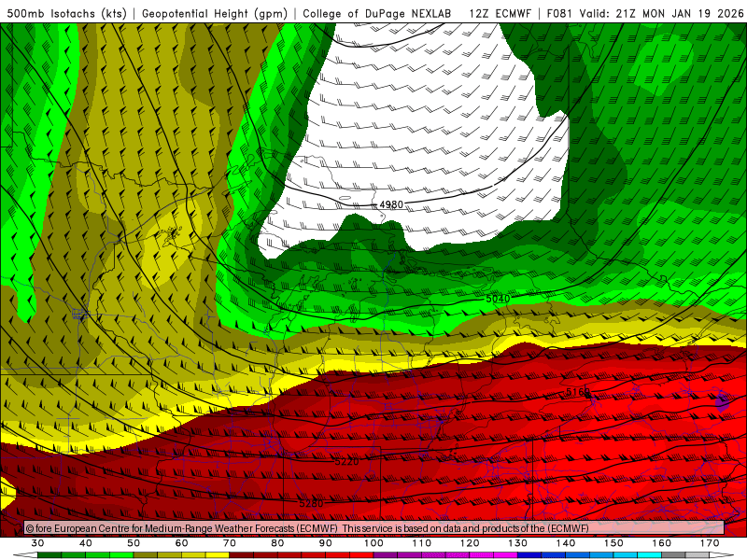Click the 4980 height contour label

pos(391,204)
